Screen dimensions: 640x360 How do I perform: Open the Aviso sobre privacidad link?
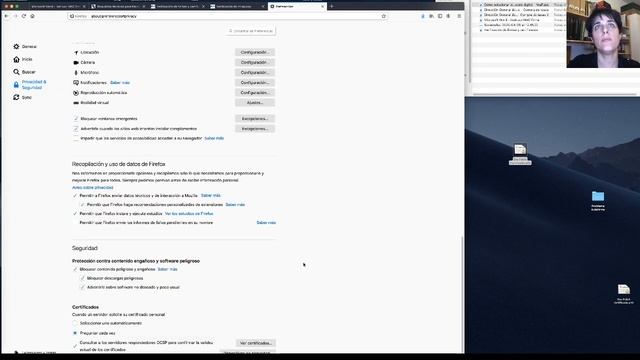coord(93,187)
